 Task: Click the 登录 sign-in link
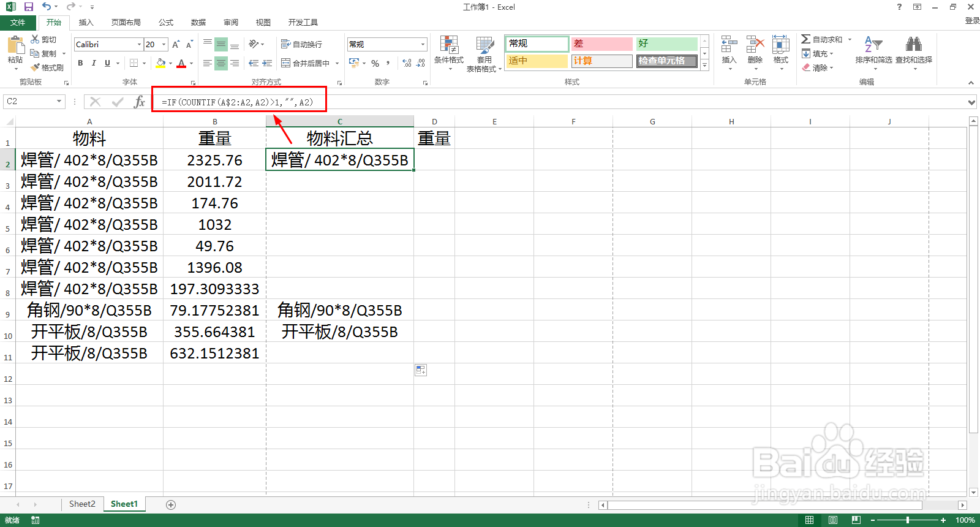pos(972,21)
